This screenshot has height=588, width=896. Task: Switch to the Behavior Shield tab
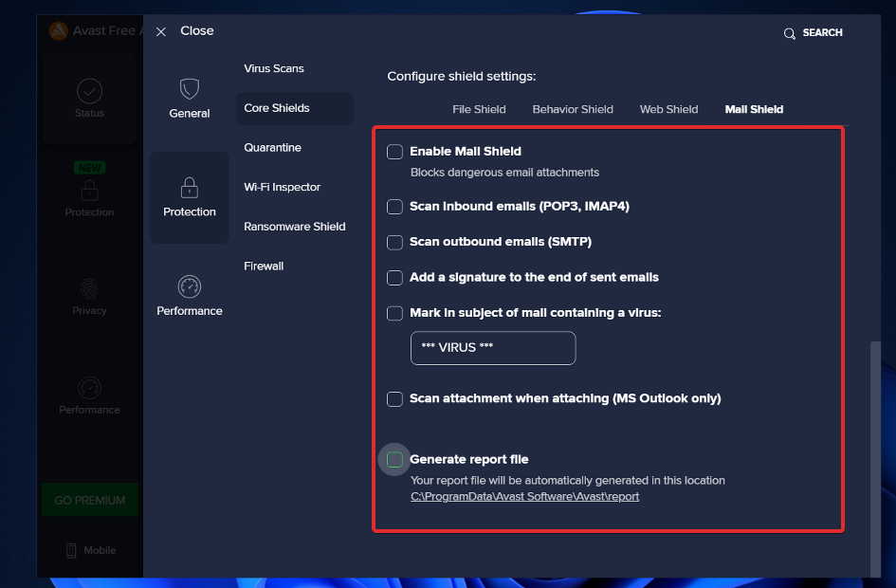573,109
